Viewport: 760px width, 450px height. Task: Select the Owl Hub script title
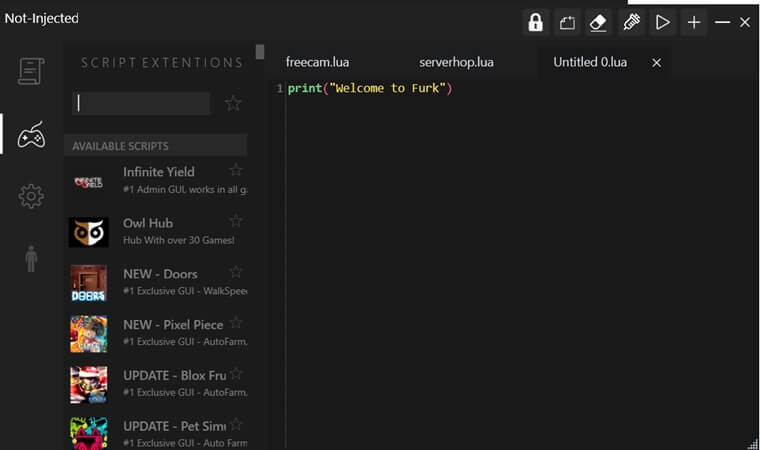[148, 223]
